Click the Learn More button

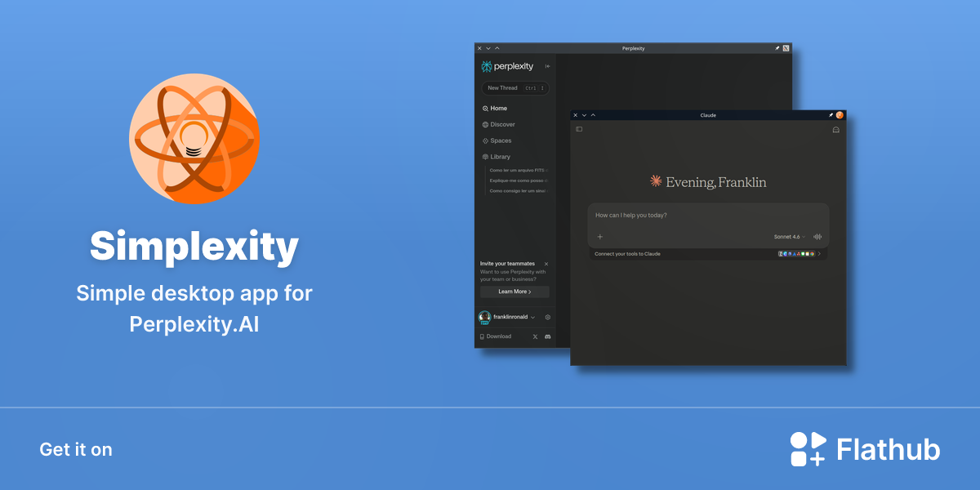point(514,292)
